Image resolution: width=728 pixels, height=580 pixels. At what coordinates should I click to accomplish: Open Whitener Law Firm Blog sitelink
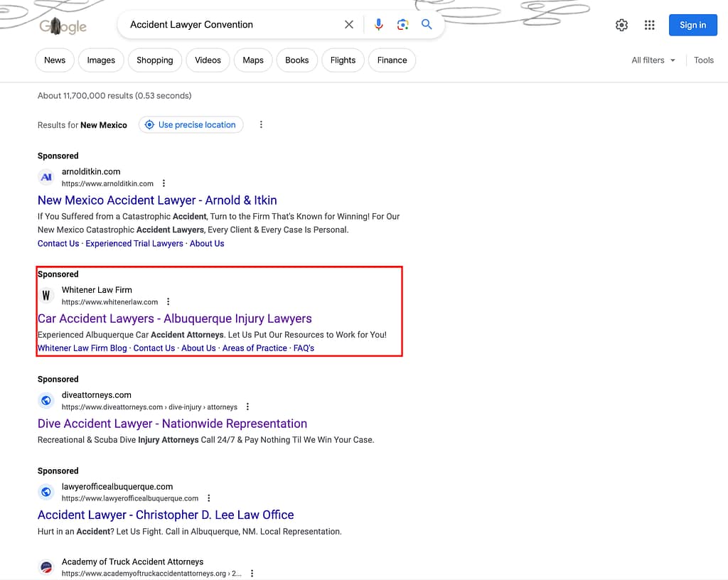82,348
